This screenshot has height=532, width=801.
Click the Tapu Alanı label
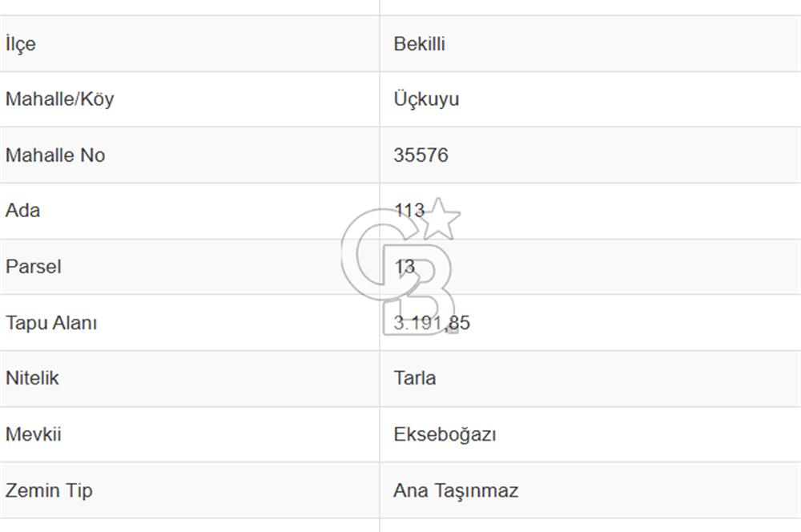(x=51, y=322)
